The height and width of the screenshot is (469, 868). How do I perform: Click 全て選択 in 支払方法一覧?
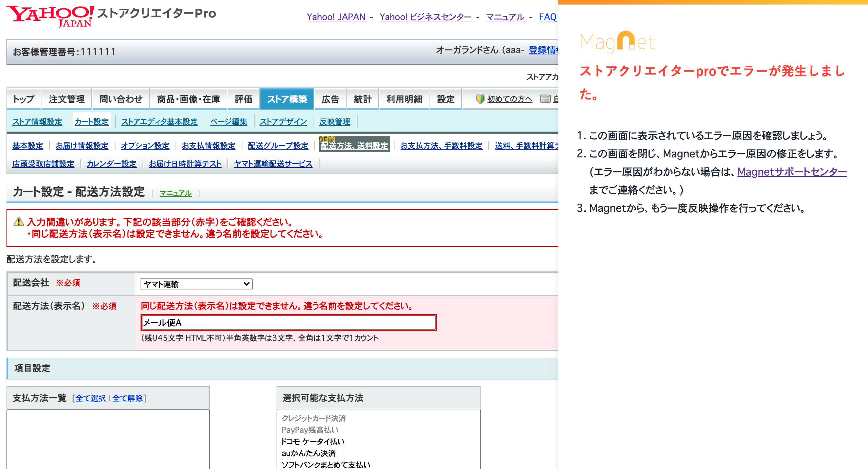pos(91,398)
